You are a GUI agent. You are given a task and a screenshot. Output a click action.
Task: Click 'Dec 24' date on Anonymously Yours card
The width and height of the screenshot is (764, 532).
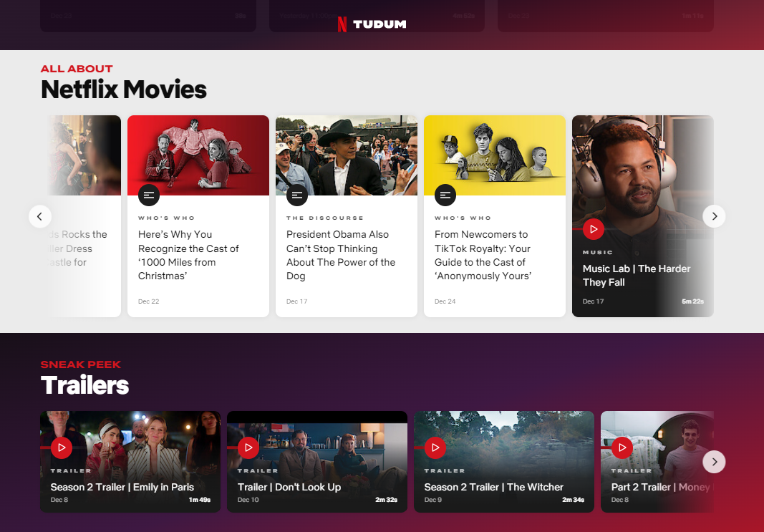(445, 301)
